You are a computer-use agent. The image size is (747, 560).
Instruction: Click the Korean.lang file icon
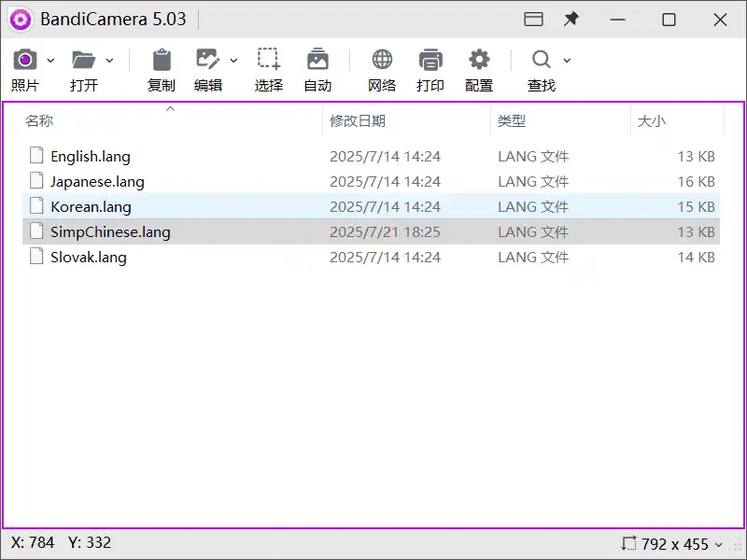coord(36,205)
